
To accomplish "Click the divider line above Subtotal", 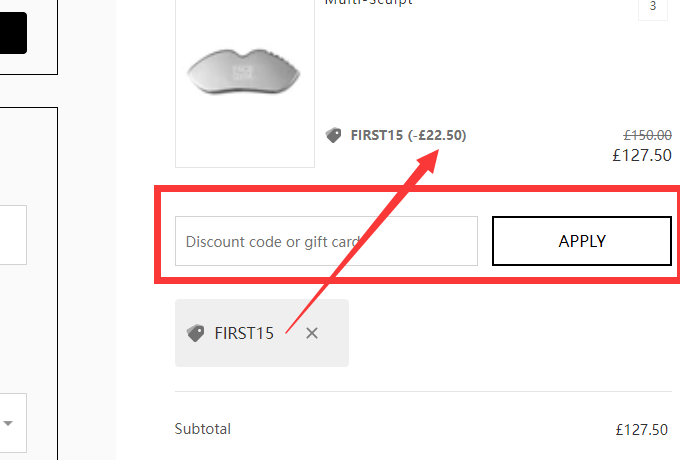I will (x=421, y=391).
